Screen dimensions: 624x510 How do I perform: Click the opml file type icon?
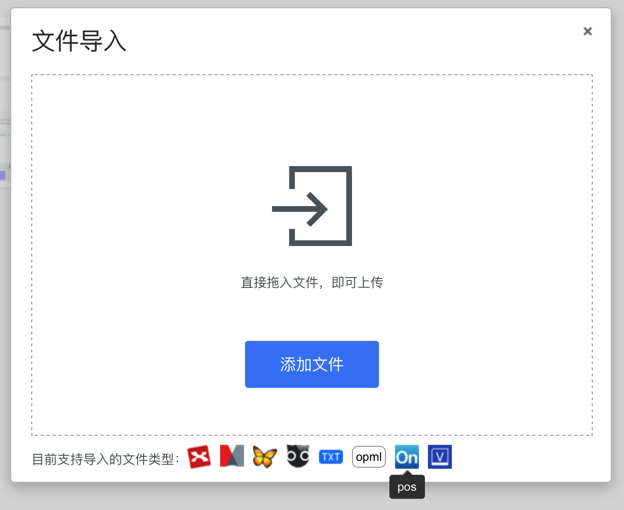click(x=369, y=457)
